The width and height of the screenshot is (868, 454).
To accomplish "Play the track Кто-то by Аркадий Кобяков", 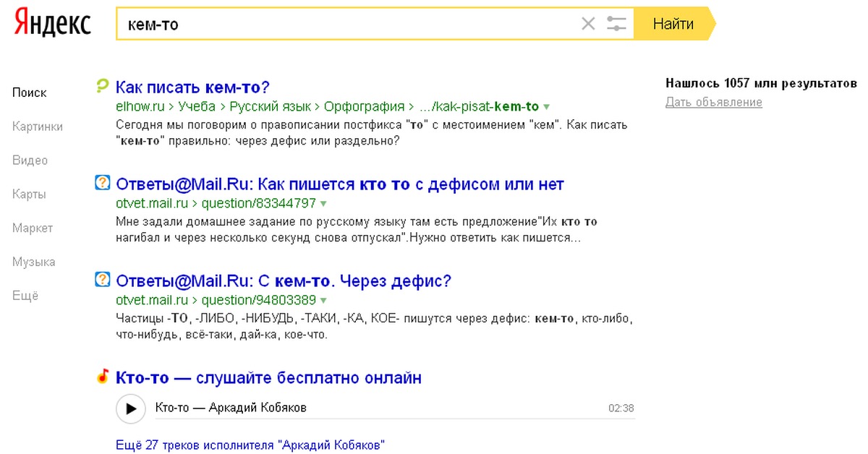I will coord(131,408).
